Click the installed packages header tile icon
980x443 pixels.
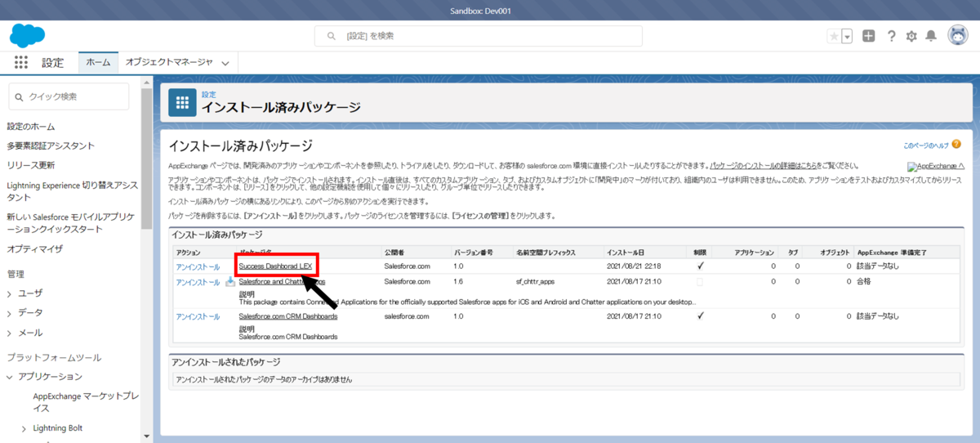coord(182,102)
